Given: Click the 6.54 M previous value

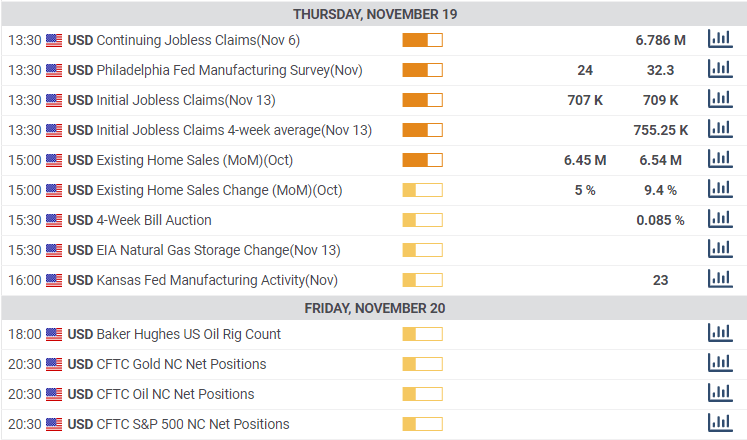Looking at the screenshot, I should pyautogui.click(x=660, y=160).
